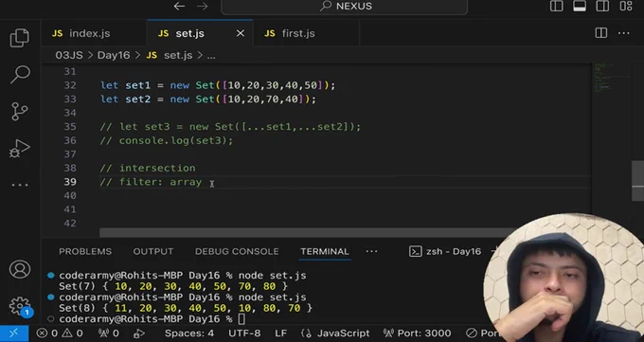Click the code minimap
The image size is (644, 342).
pos(611,78)
